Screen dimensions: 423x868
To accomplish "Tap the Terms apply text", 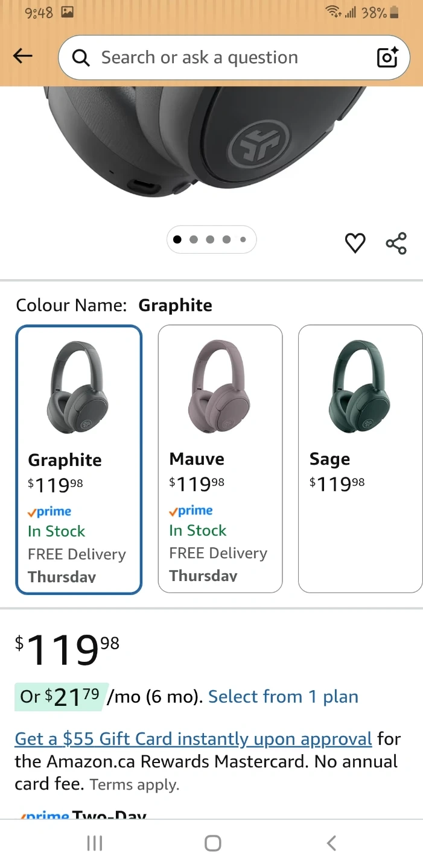I will coord(135,785).
